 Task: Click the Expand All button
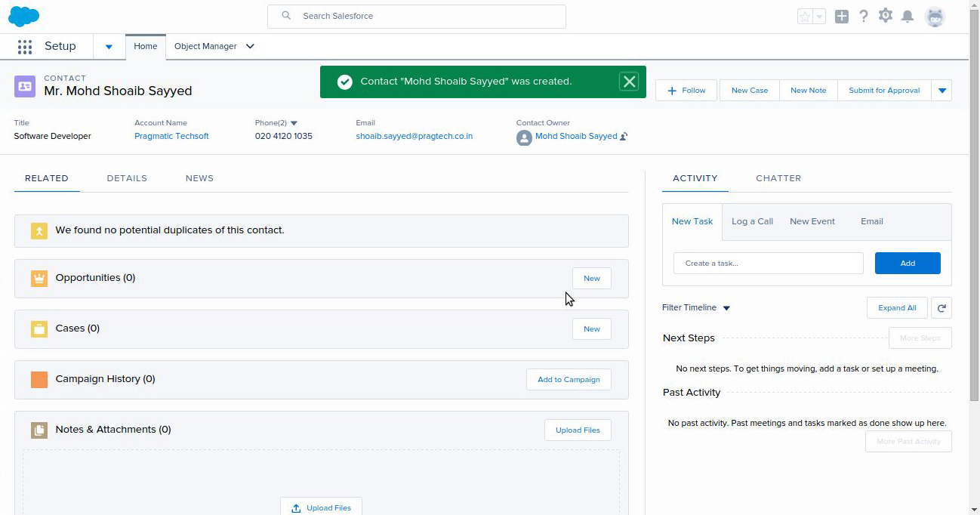(897, 307)
